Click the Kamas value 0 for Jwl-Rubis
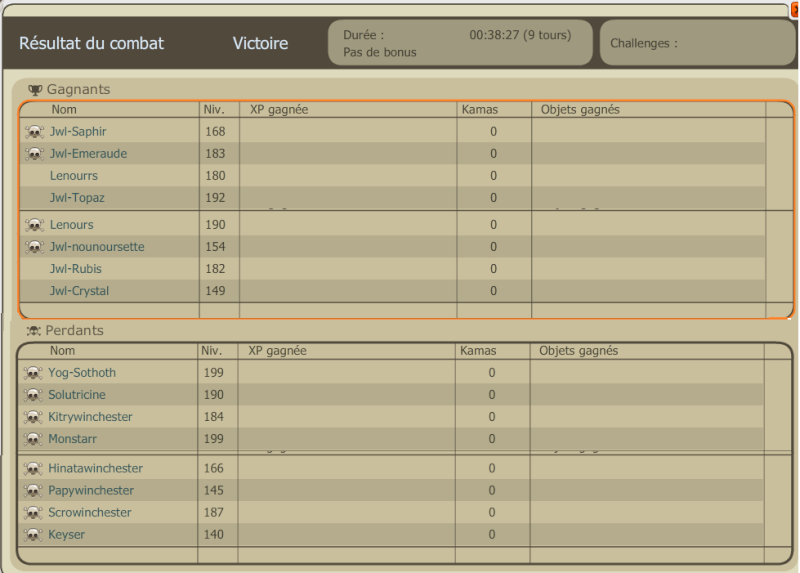This screenshot has width=800, height=573. [493, 268]
